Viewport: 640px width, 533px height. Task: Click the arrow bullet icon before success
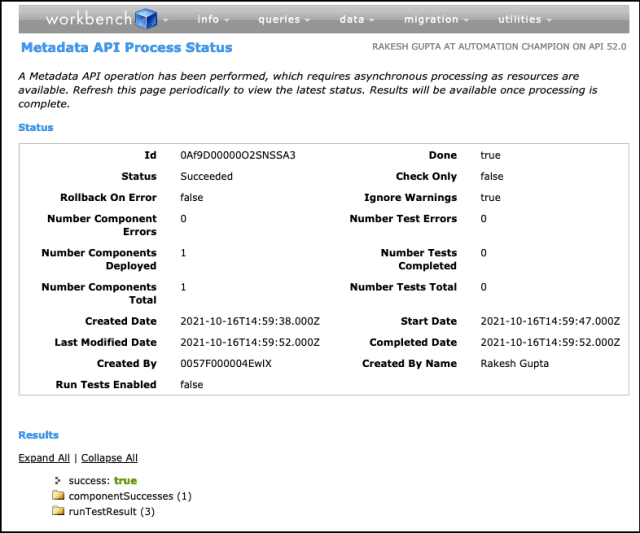pos(58,481)
